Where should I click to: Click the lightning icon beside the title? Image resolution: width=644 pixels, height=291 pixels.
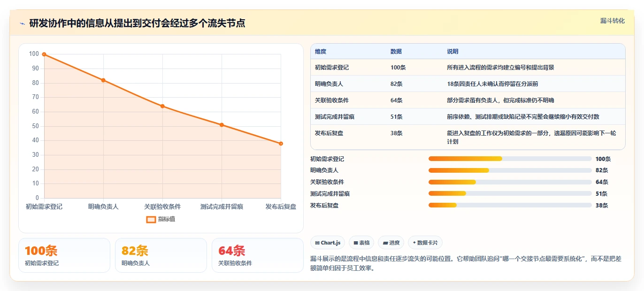(x=22, y=23)
